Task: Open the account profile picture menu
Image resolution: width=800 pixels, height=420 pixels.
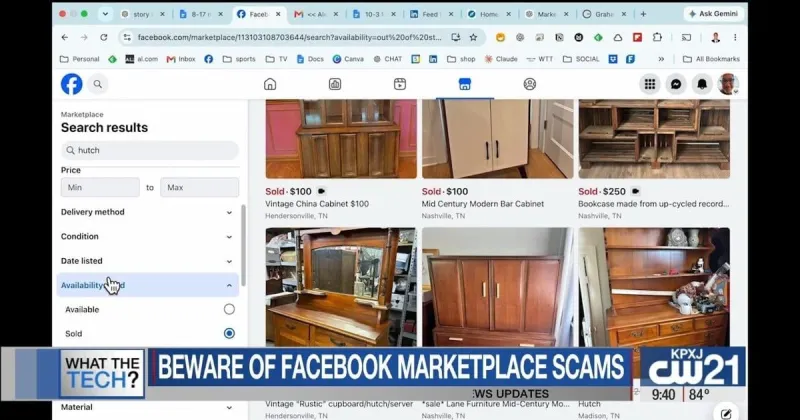Action: [728, 84]
